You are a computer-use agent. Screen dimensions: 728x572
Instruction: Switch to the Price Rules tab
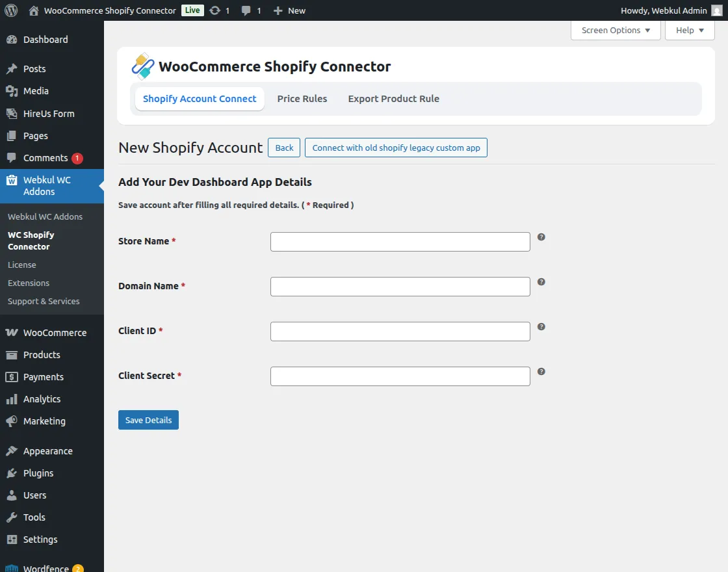[x=302, y=98]
